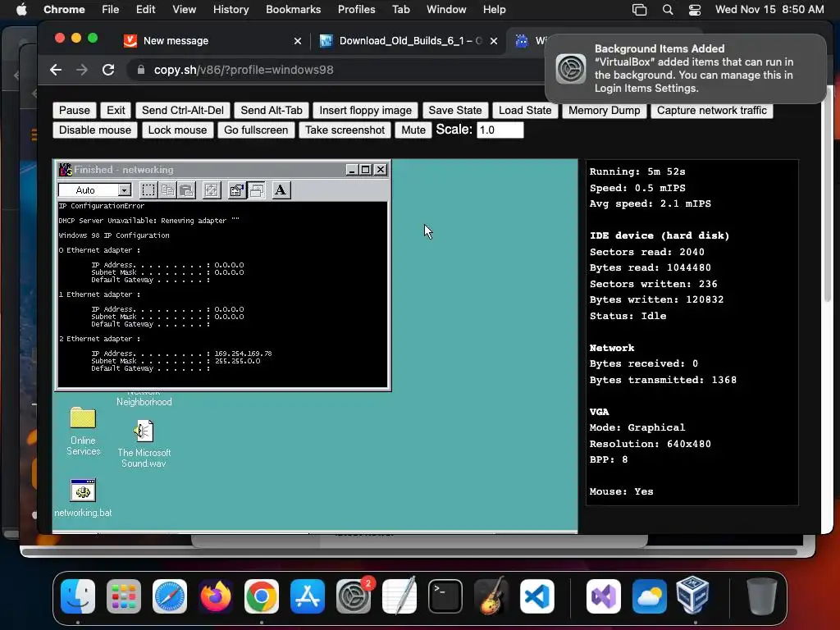Viewport: 840px width, 630px height.
Task: Click the Scale input field
Action: point(500,130)
